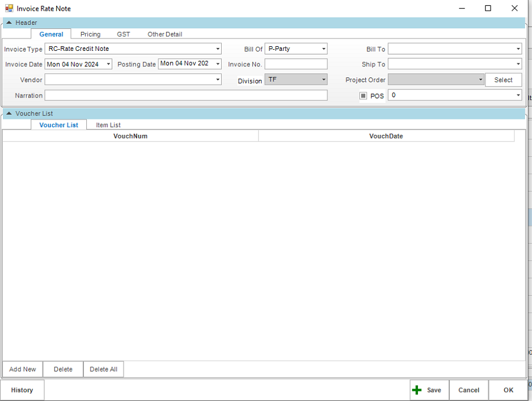Click the Invoice Rate Note app icon
The height and width of the screenshot is (401, 532).
9,8
